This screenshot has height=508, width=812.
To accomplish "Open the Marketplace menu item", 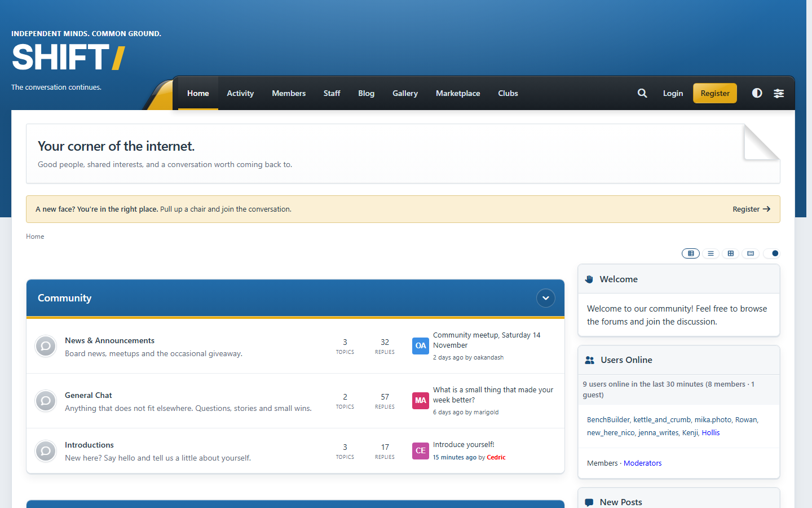I will click(458, 93).
